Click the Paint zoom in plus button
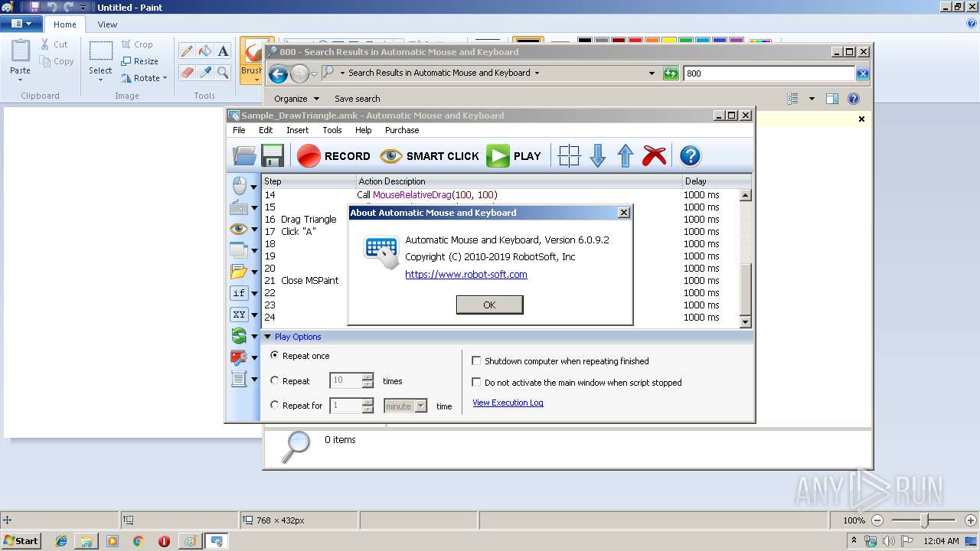The height and width of the screenshot is (551, 980). pos(970,520)
